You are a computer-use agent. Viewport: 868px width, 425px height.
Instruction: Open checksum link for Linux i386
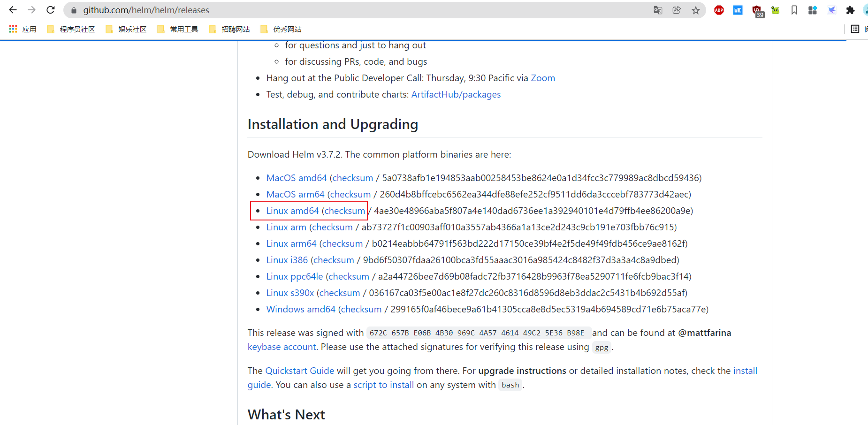point(334,260)
